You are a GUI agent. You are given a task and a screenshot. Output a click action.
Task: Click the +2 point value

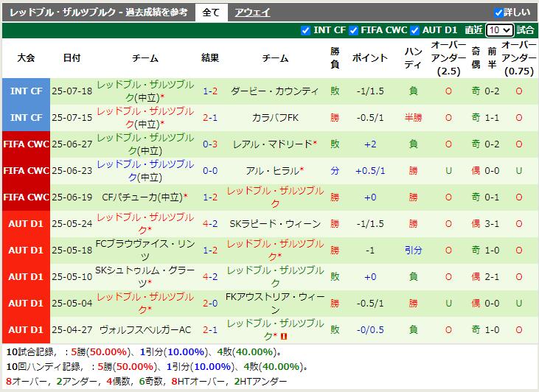370,144
